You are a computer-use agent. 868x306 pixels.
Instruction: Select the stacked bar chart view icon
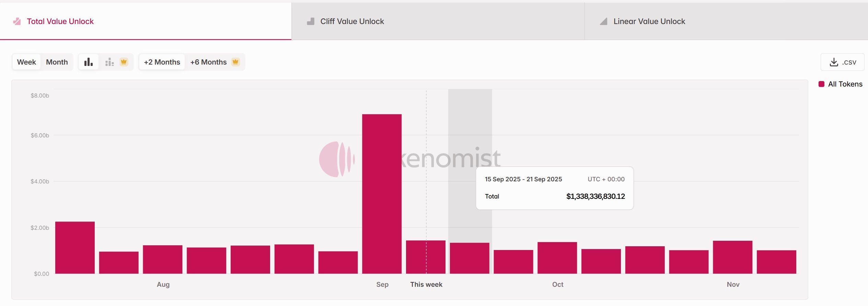click(109, 62)
